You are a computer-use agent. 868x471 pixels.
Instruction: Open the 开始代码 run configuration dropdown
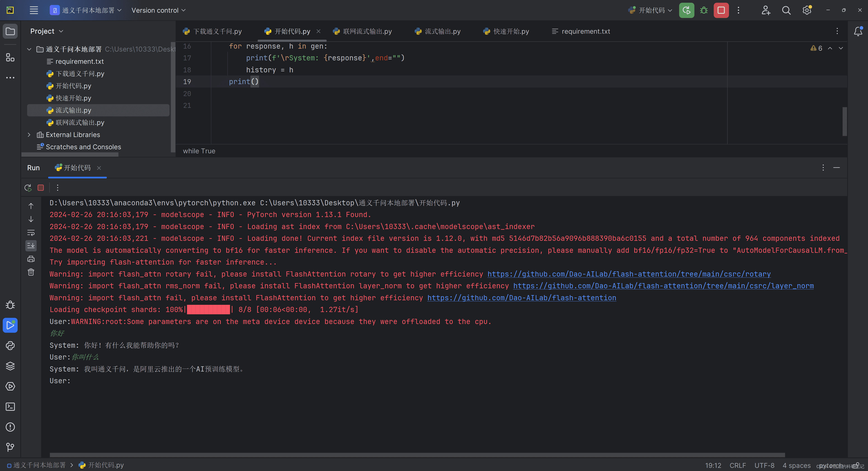click(650, 10)
